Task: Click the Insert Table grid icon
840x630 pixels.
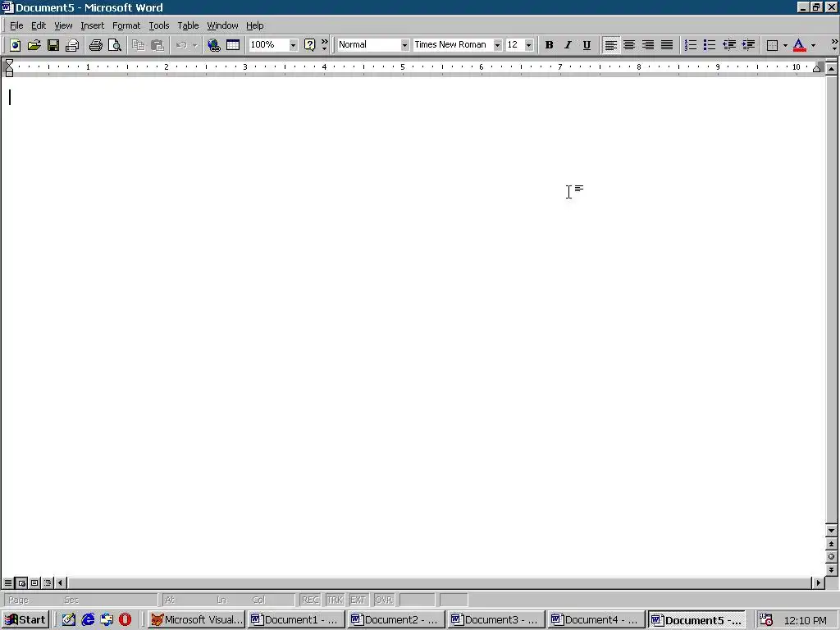Action: pyautogui.click(x=232, y=45)
